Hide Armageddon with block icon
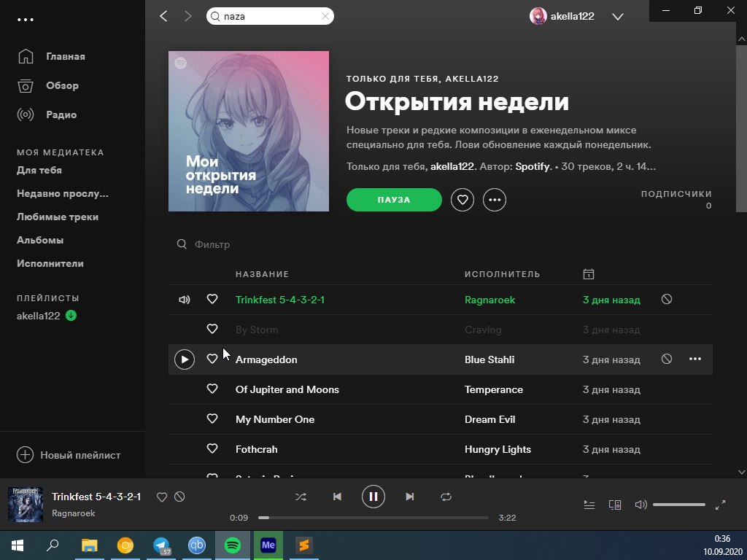The width and height of the screenshot is (747, 560). click(667, 359)
